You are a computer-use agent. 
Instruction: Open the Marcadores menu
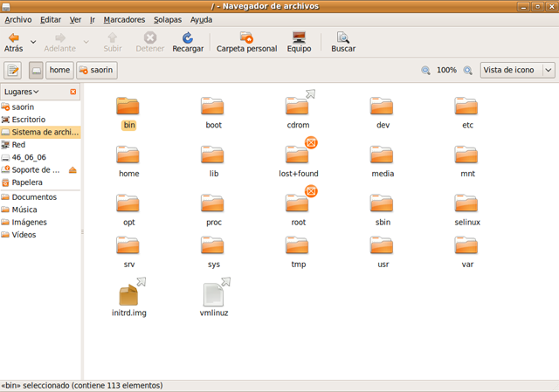click(x=124, y=19)
